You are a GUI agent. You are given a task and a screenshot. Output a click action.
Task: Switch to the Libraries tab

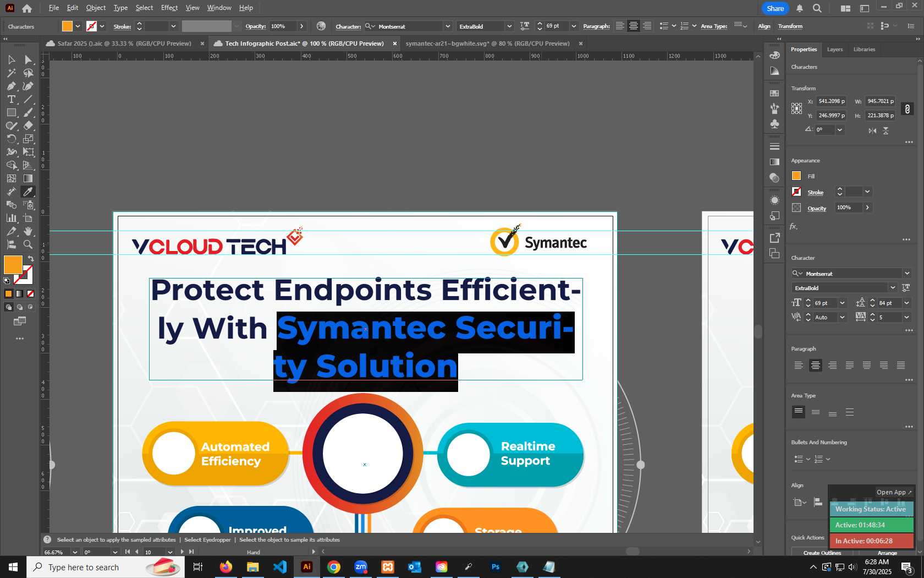point(864,50)
